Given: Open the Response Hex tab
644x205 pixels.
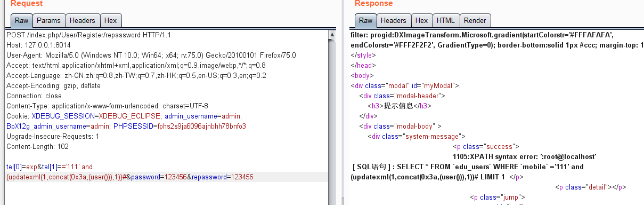Looking at the screenshot, I should point(421,21).
